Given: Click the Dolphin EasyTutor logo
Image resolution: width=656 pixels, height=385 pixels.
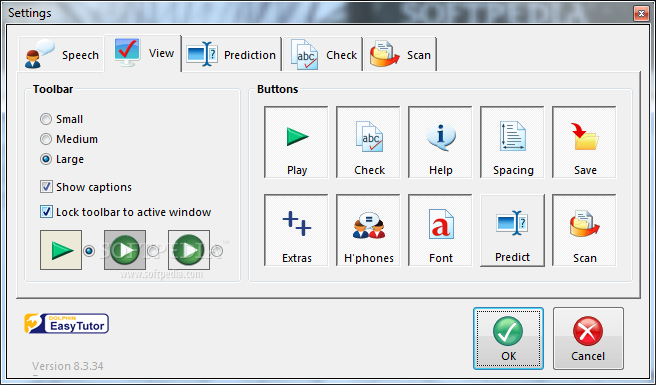Looking at the screenshot, I should pos(67,323).
